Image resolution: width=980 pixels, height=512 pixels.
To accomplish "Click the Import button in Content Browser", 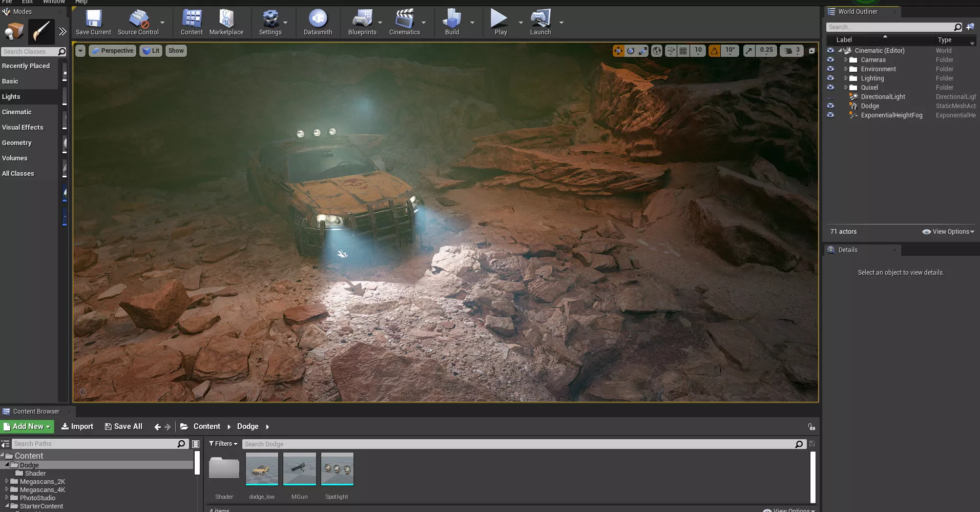I will pyautogui.click(x=77, y=426).
